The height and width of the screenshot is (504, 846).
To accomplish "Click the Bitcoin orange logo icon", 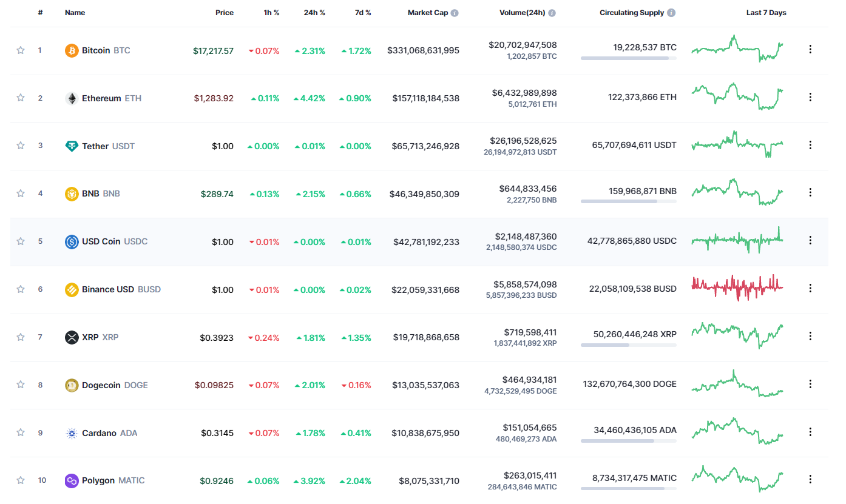I will (72, 50).
